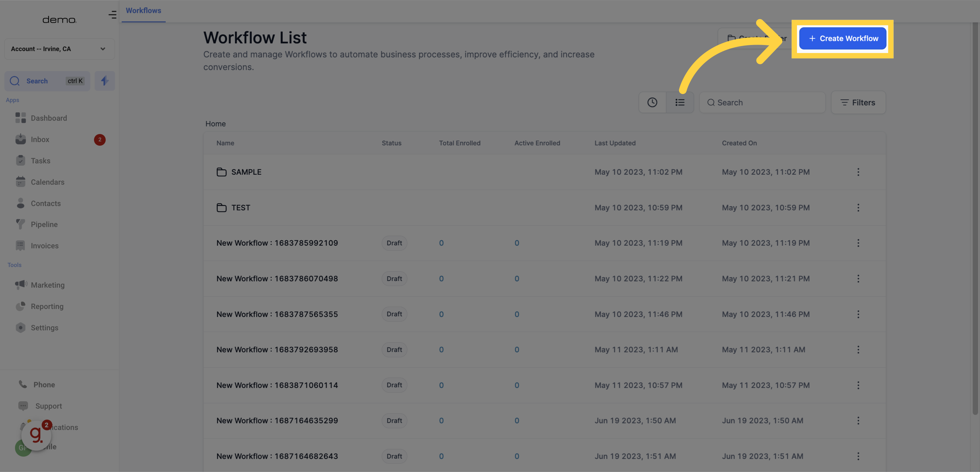Expand the Account -- Irvine, CA selector

point(59,49)
